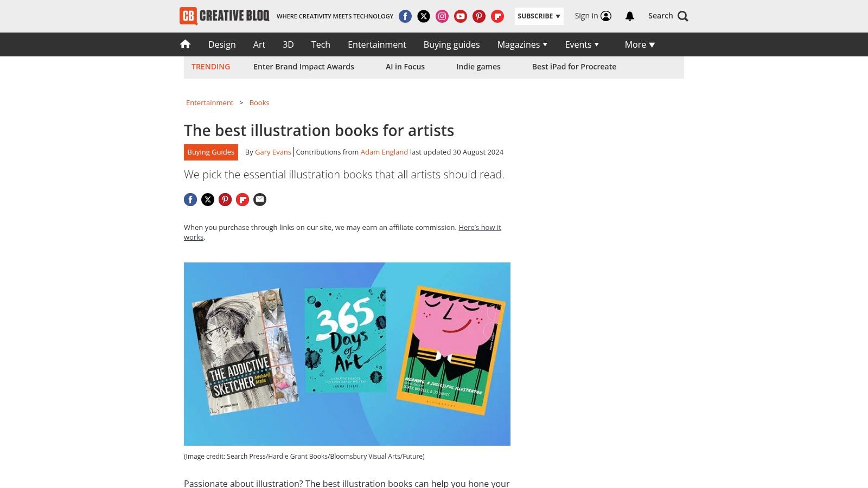Expand the More navigation menu

coord(640,44)
